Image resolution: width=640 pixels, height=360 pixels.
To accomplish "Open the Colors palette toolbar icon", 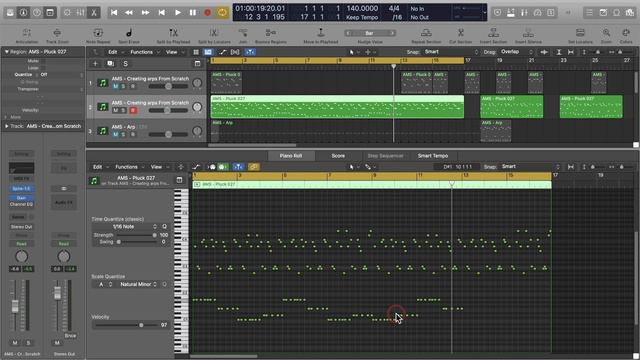I will click(626, 35).
